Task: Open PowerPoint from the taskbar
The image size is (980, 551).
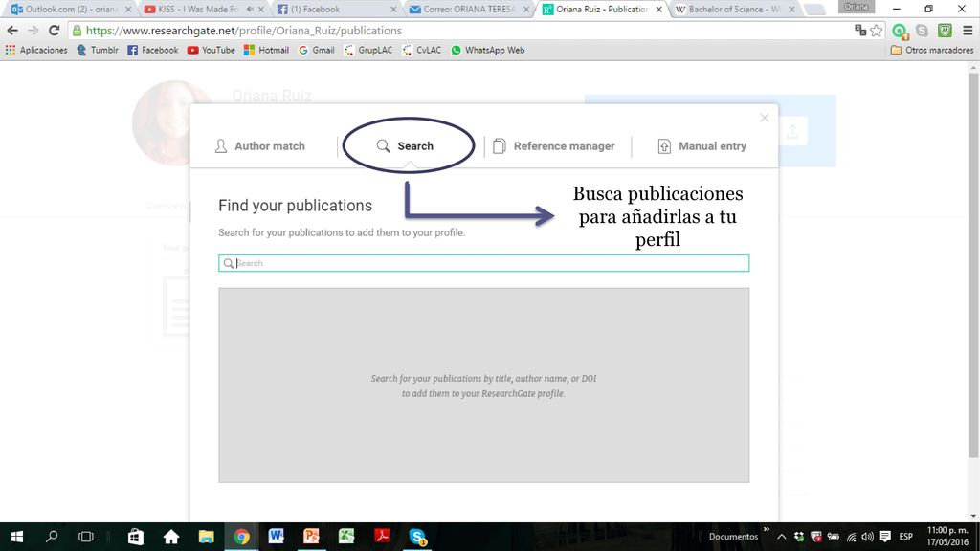Action: pos(311,537)
